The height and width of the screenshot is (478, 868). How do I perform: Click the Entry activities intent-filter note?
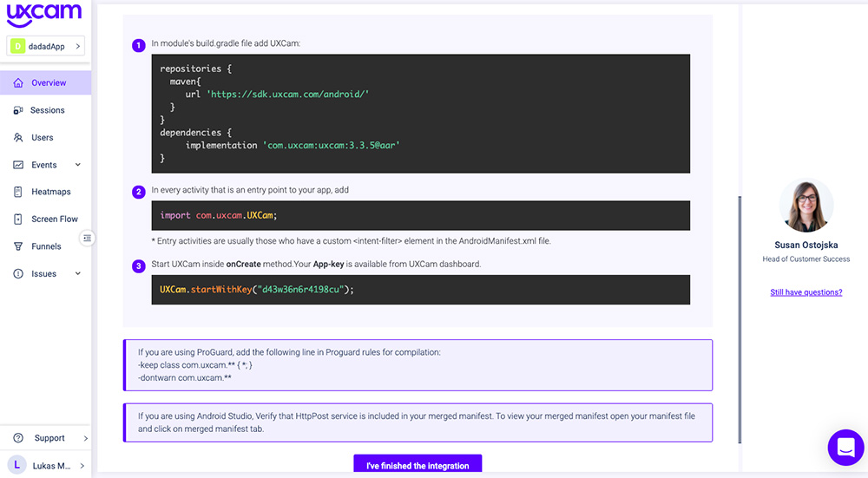[351, 240]
